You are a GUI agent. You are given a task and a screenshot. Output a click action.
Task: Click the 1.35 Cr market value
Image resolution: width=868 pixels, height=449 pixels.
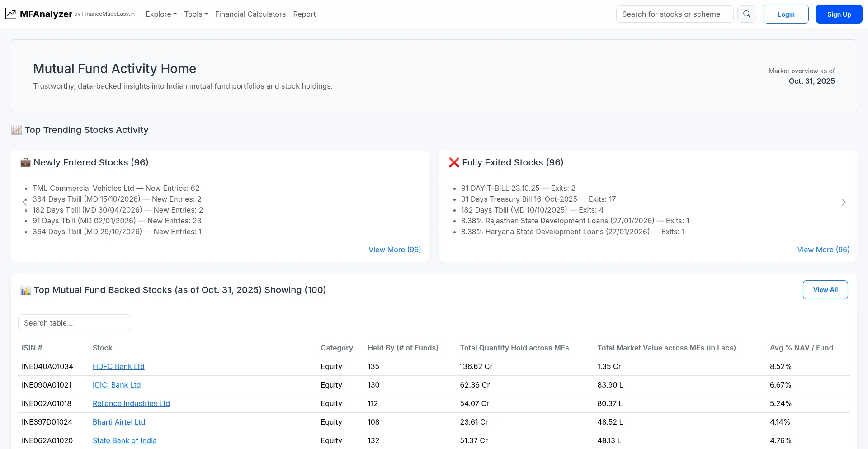point(609,366)
